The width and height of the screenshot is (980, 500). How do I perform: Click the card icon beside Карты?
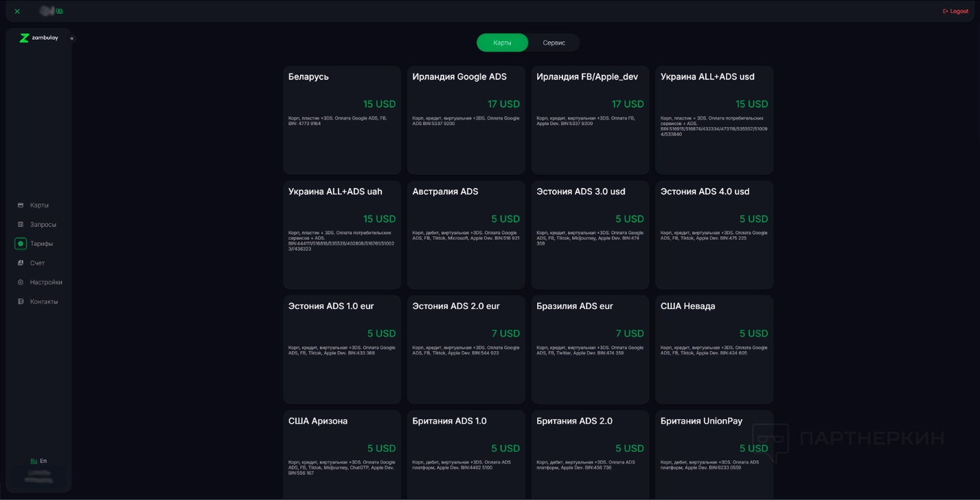point(21,205)
